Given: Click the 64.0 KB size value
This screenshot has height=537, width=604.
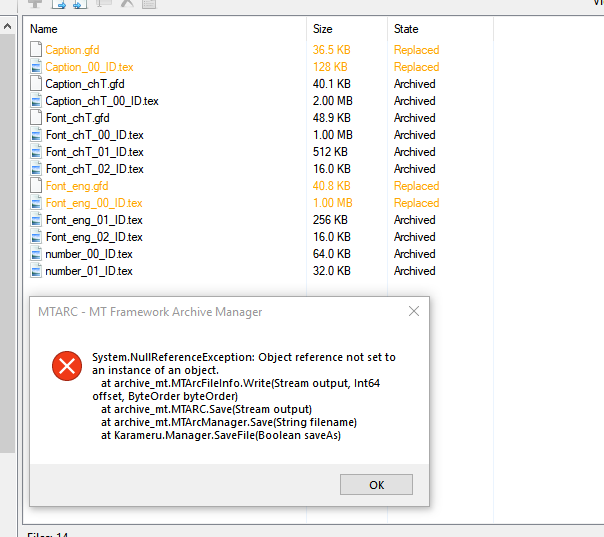Looking at the screenshot, I should coord(331,254).
